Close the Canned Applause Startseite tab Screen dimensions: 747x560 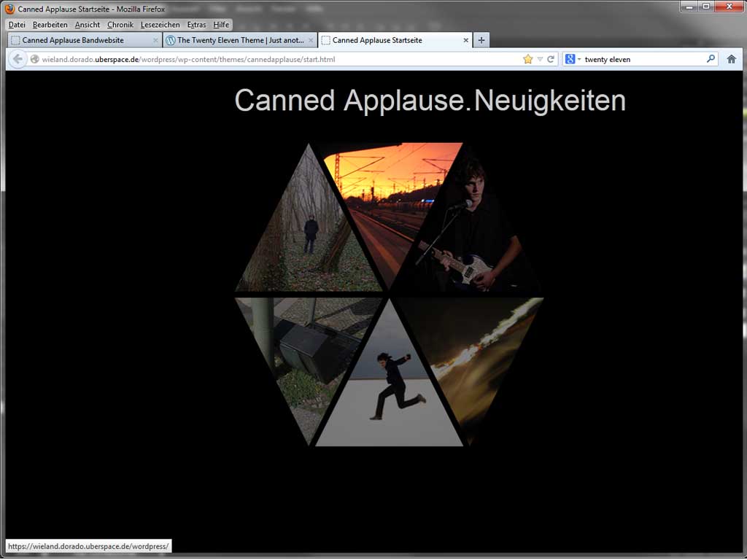(x=466, y=40)
